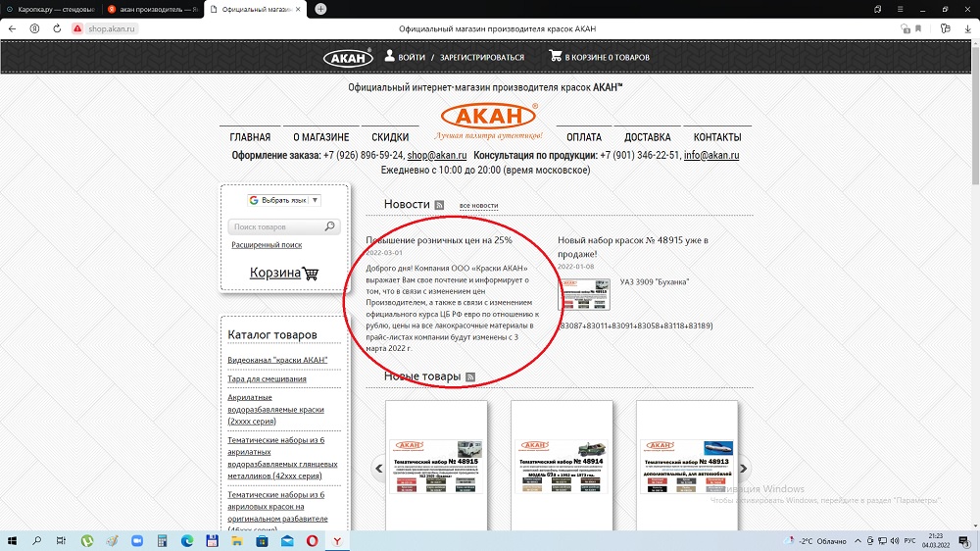The width and height of the screenshot is (980, 551).
Task: Click the Поиск товаров search field
Action: pyautogui.click(x=276, y=226)
